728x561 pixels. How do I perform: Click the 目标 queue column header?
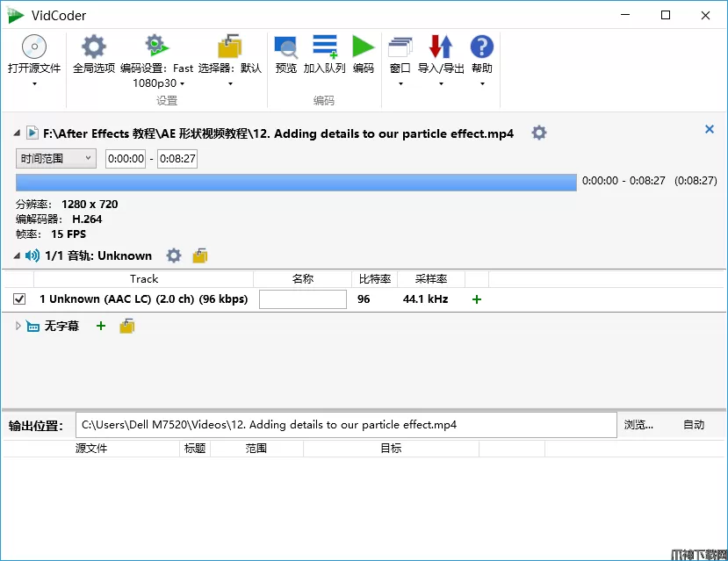point(391,449)
